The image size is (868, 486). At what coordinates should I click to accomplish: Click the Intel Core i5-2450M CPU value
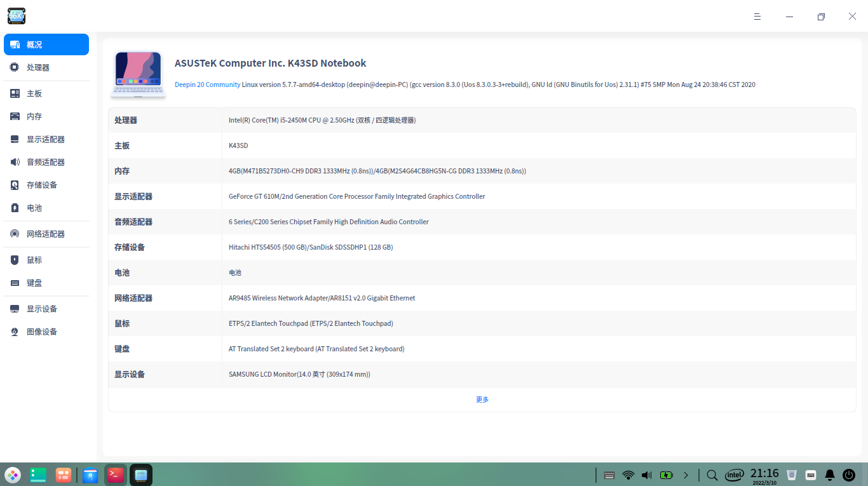coord(322,120)
